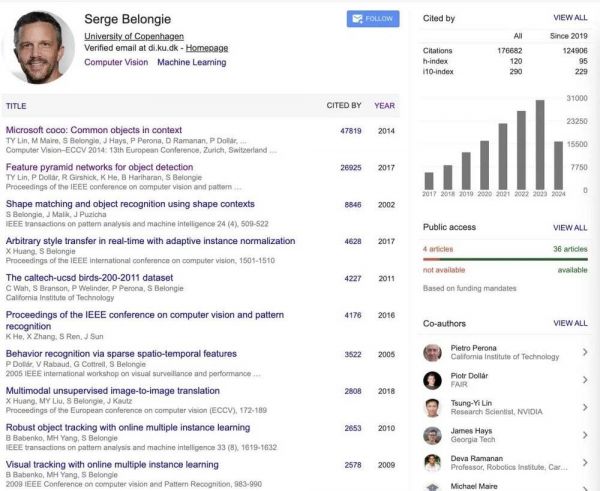Viewport: 600px width, 491px height.
Task: Open the Microsoft COCO paper title
Action: click(94, 130)
